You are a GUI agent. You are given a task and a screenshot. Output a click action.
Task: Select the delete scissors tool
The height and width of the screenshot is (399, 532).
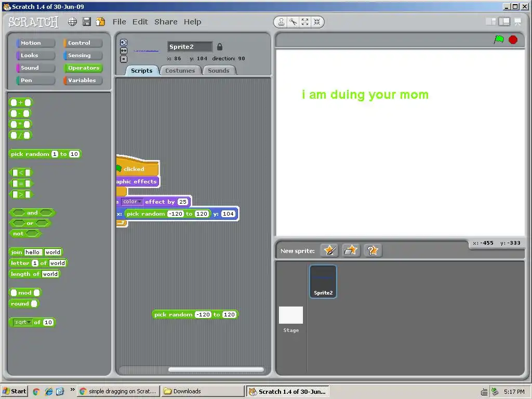(x=293, y=22)
